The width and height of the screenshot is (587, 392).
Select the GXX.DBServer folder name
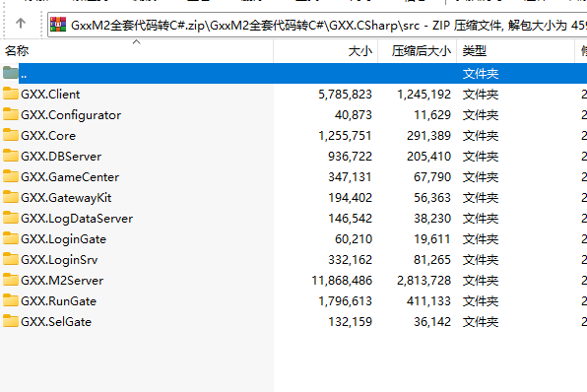(61, 157)
